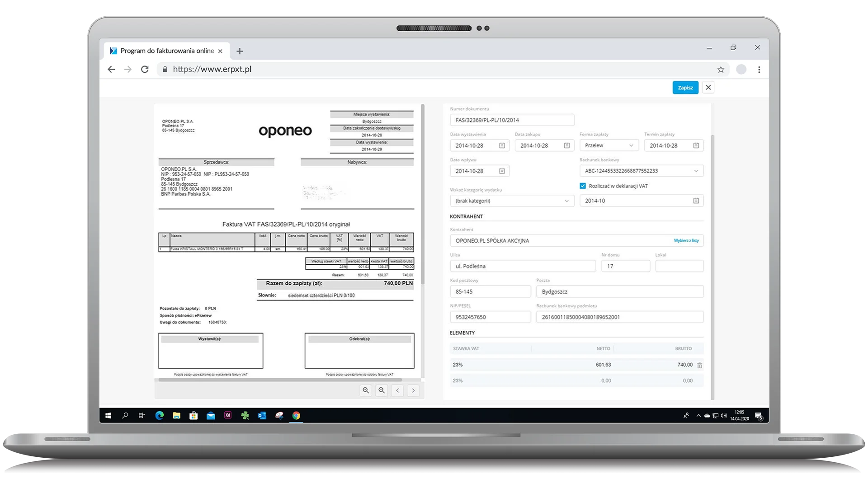Delete the 601,63 netto VAT row
The image size is (868, 488).
tap(699, 365)
